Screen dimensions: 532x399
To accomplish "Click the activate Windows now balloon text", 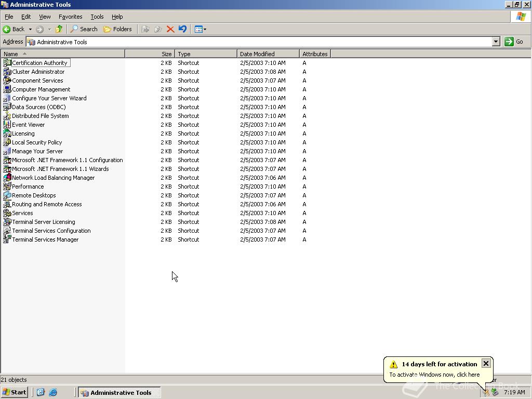I will click(x=434, y=375).
